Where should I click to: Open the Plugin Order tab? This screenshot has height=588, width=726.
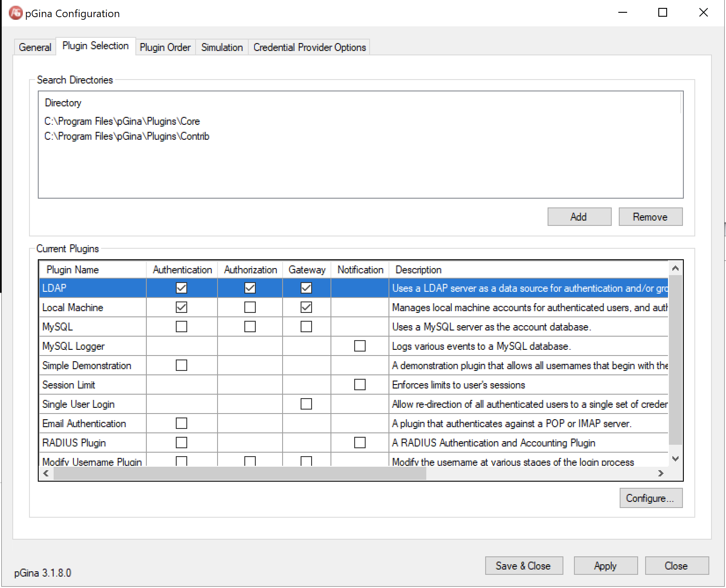click(165, 47)
